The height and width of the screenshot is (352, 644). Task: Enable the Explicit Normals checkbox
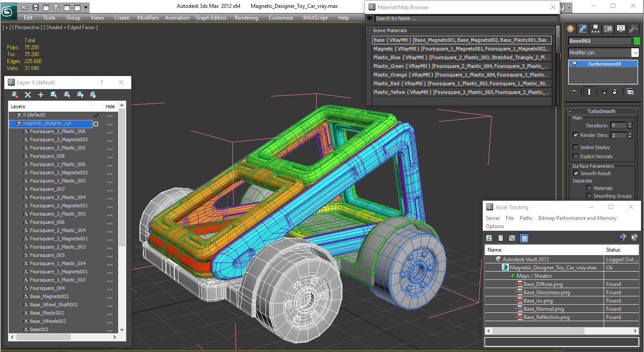pos(575,156)
